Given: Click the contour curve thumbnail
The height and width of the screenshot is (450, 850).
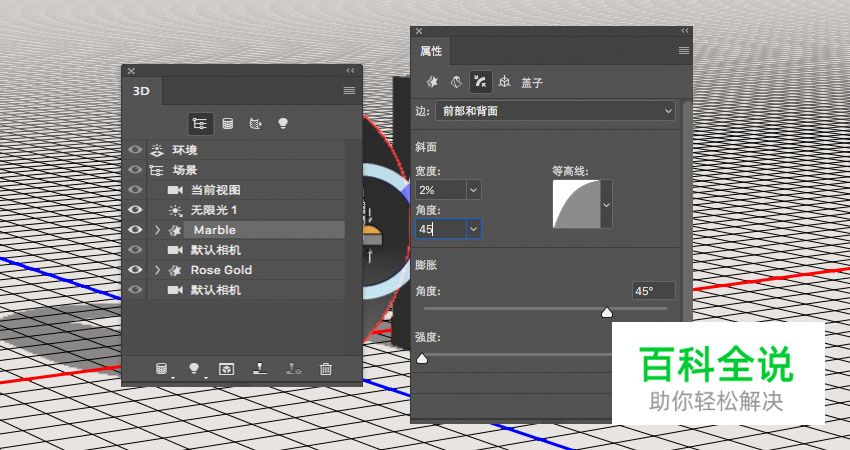Looking at the screenshot, I should click(576, 204).
